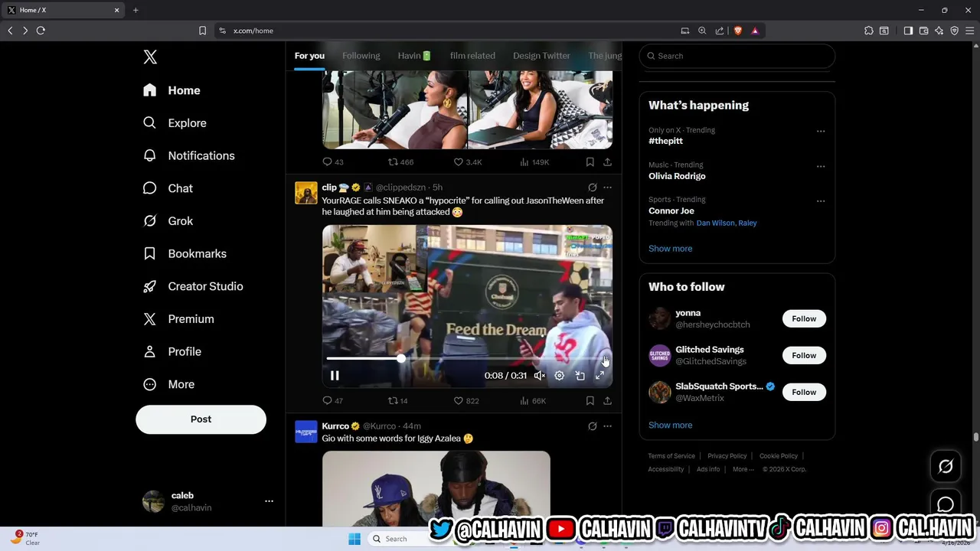980x551 pixels.
Task: Bookmark the clip post
Action: click(x=590, y=401)
